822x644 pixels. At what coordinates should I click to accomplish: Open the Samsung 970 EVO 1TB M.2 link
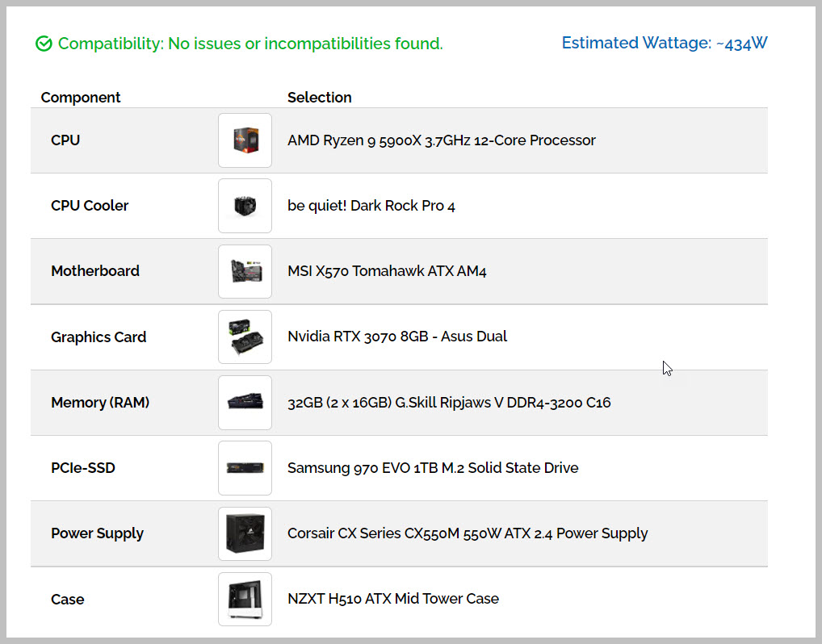point(432,468)
